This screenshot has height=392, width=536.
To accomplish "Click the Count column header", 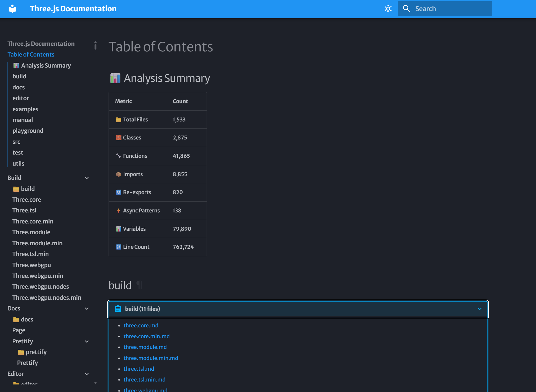I will point(180,101).
